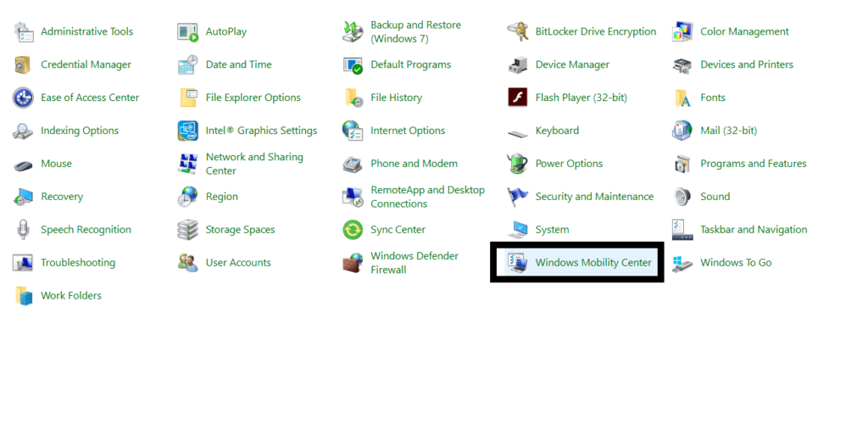
Task: Click the Windows Mobility Center laptop icon
Action: (518, 263)
